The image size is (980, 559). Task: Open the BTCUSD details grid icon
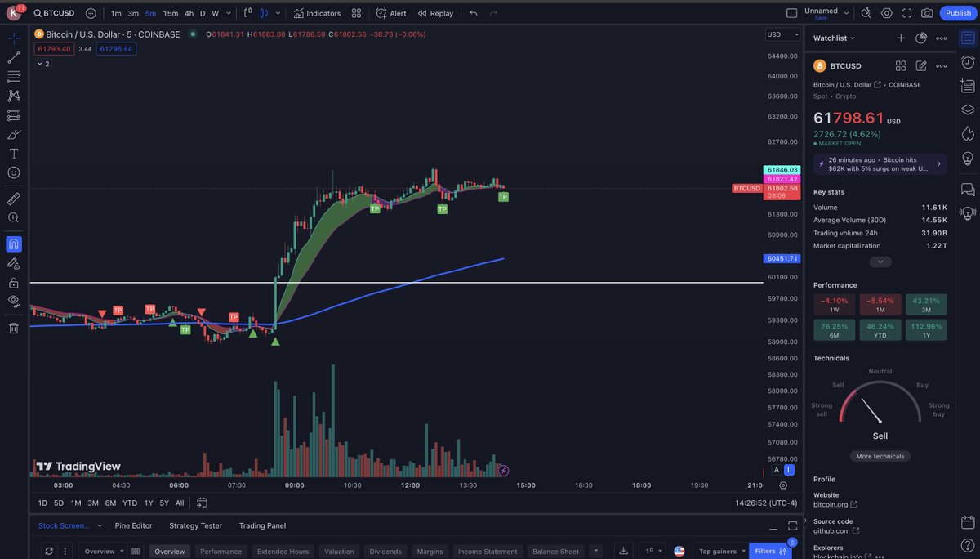pos(901,66)
